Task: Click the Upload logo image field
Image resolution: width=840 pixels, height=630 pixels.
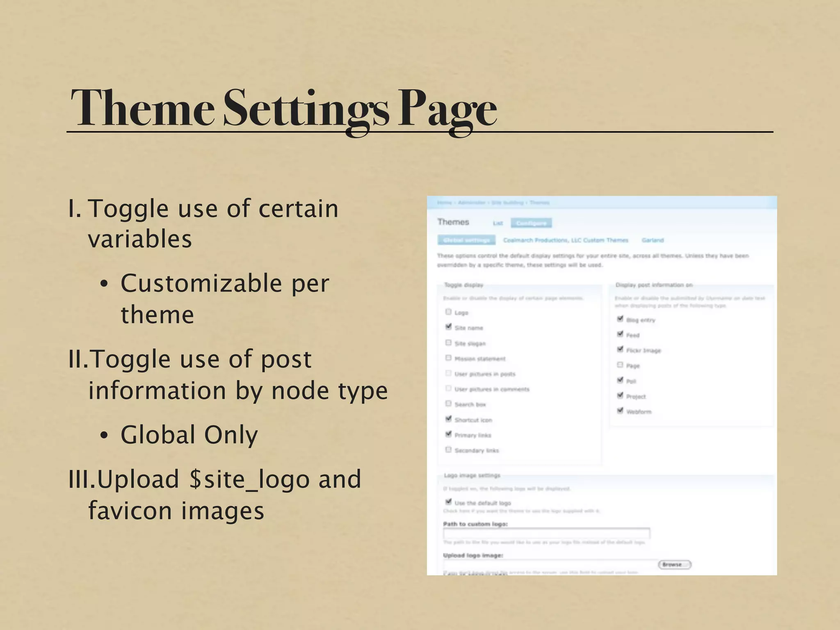Action: tap(550, 564)
